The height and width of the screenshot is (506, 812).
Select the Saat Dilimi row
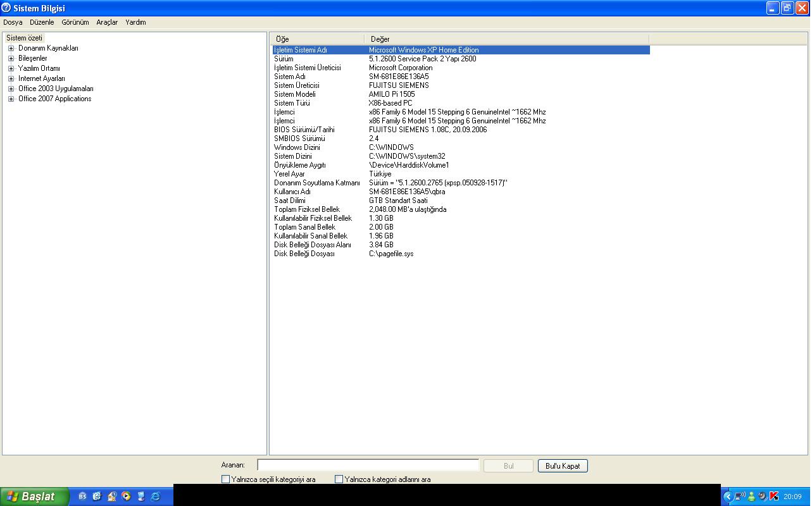point(461,201)
